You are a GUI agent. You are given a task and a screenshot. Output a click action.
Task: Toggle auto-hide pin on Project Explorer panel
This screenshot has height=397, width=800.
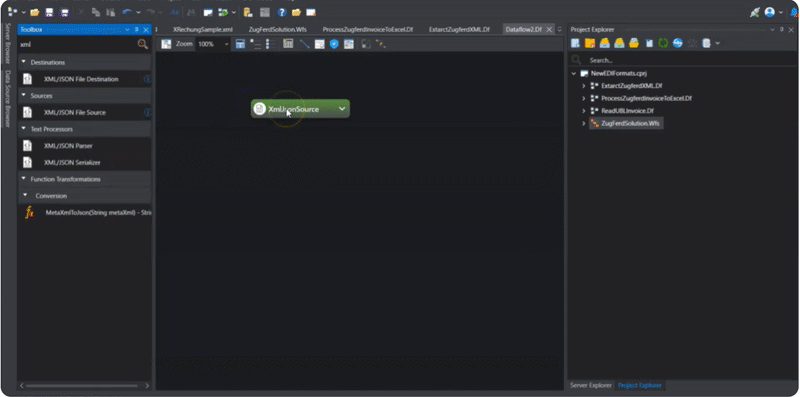782,30
